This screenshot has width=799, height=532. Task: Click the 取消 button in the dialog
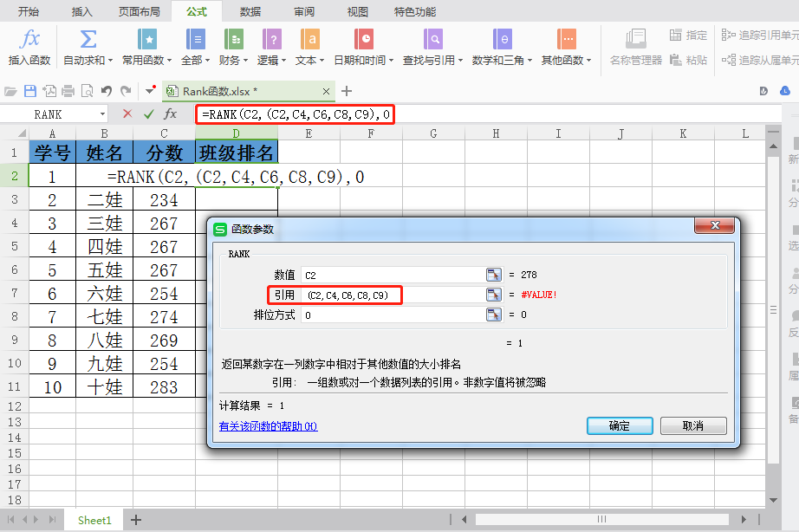click(x=692, y=425)
